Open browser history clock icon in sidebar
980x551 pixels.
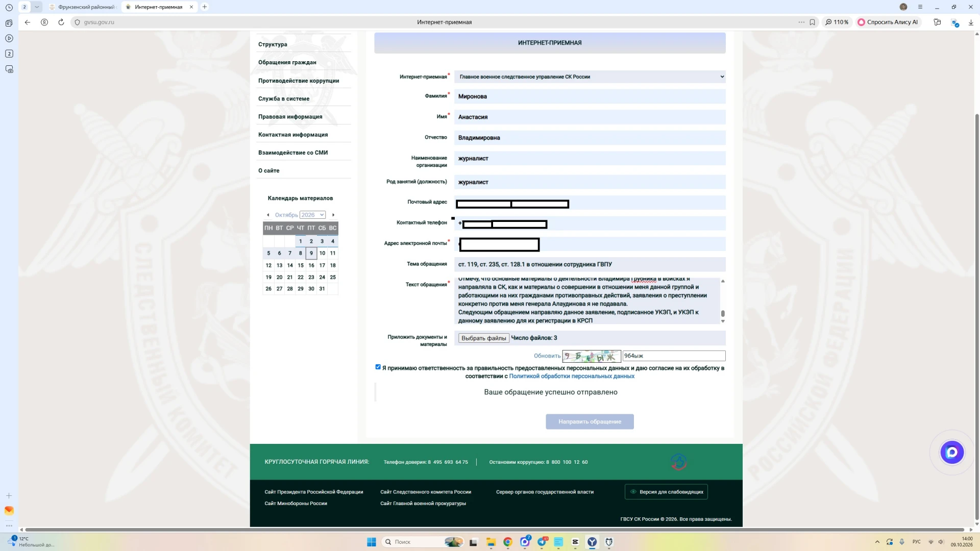(9, 7)
